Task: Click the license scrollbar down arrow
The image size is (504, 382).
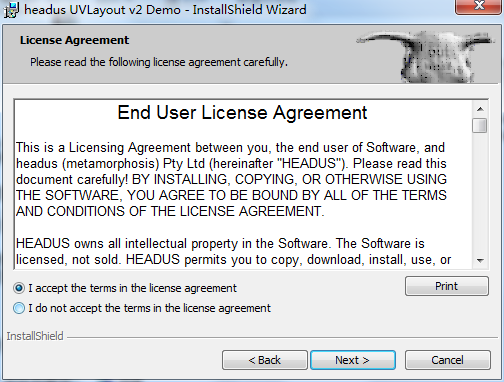Action: click(480, 260)
